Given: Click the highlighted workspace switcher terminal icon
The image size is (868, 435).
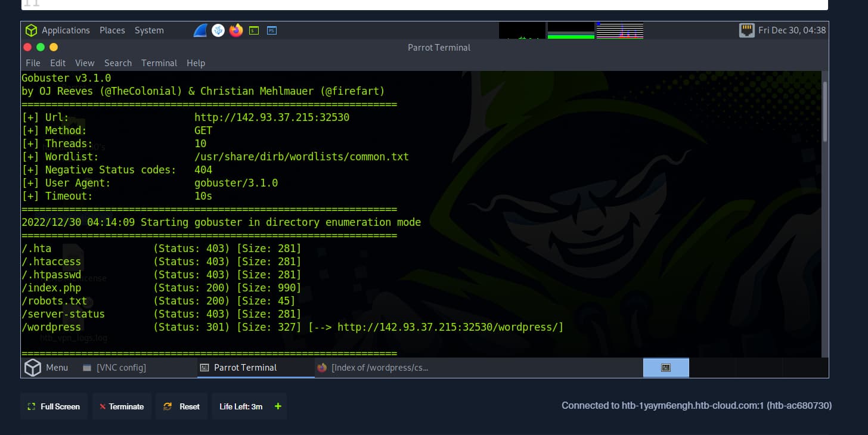Looking at the screenshot, I should coord(666,368).
